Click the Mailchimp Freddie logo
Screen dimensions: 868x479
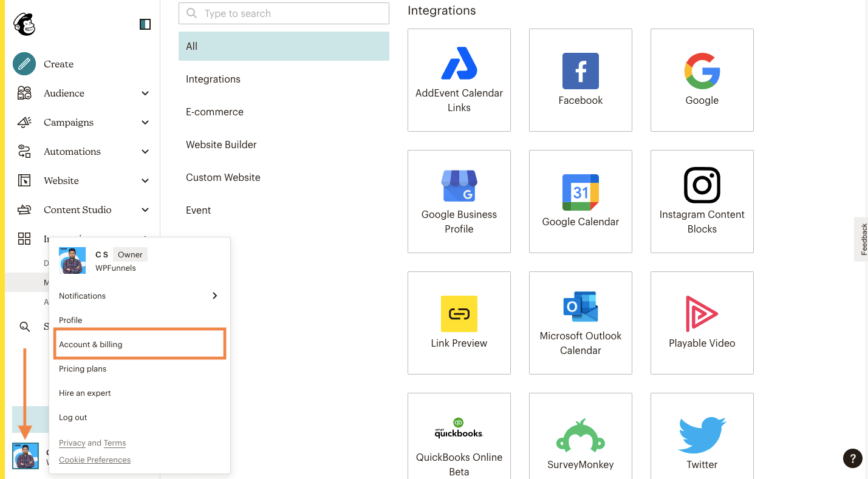pyautogui.click(x=24, y=24)
